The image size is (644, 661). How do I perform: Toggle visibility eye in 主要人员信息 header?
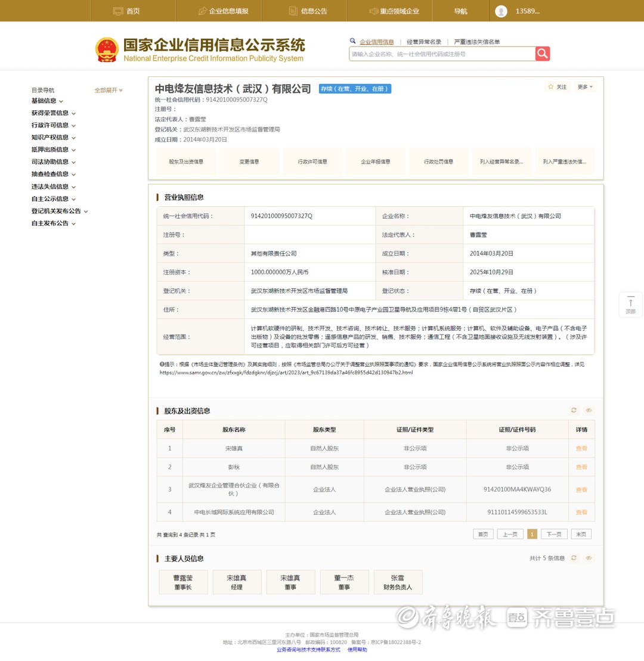click(x=589, y=558)
